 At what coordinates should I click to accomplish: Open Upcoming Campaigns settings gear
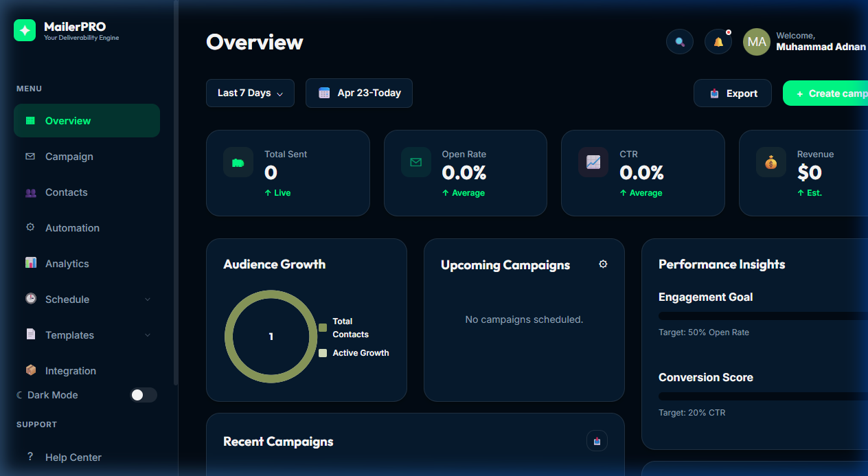tap(603, 264)
